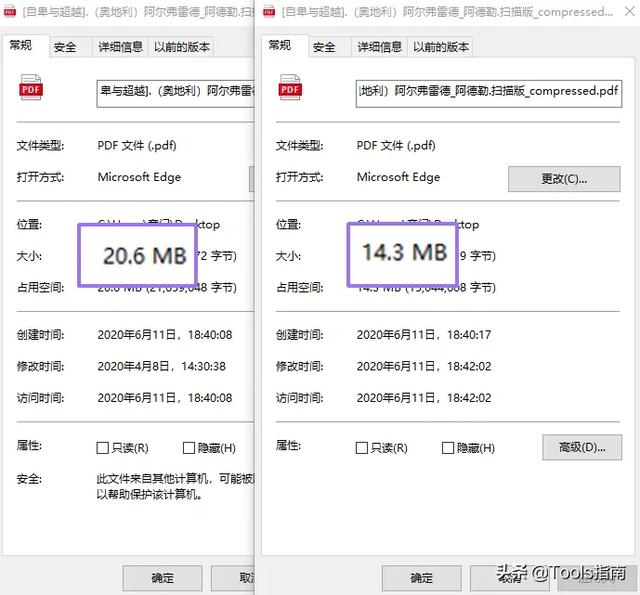Click 高级(D)... button in right window

pyautogui.click(x=582, y=447)
